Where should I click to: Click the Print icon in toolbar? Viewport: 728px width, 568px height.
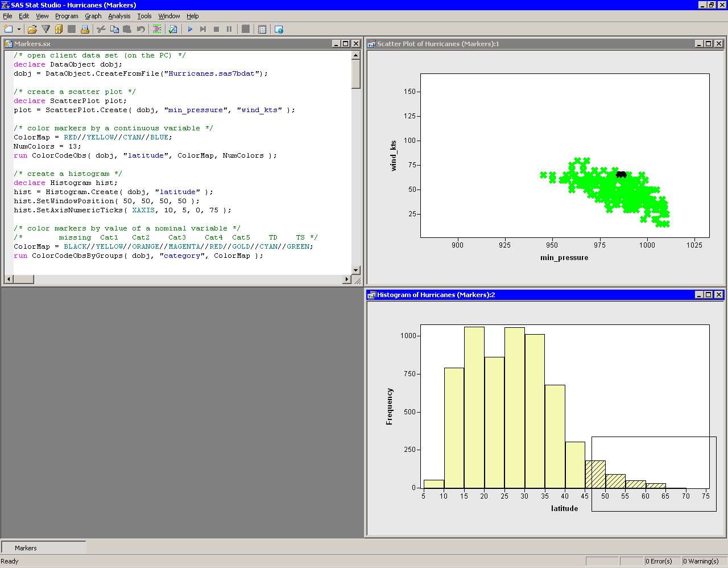85,29
